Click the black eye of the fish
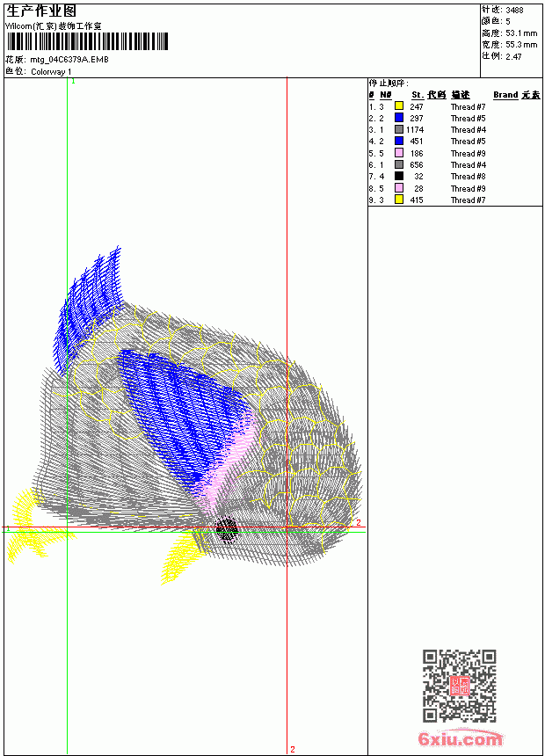Screen dimensions: 545x756 (x=226, y=529)
